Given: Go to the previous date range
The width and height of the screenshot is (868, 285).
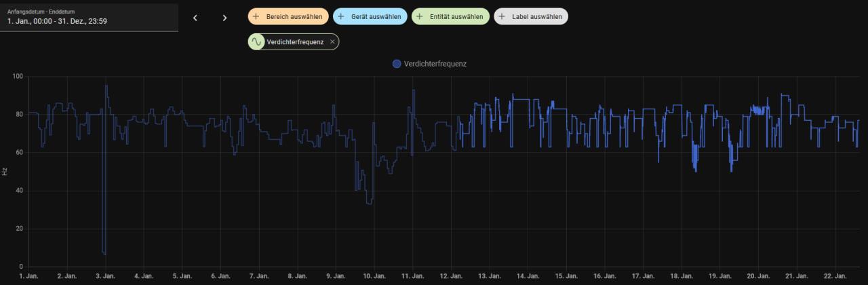Looking at the screenshot, I should pyautogui.click(x=195, y=18).
